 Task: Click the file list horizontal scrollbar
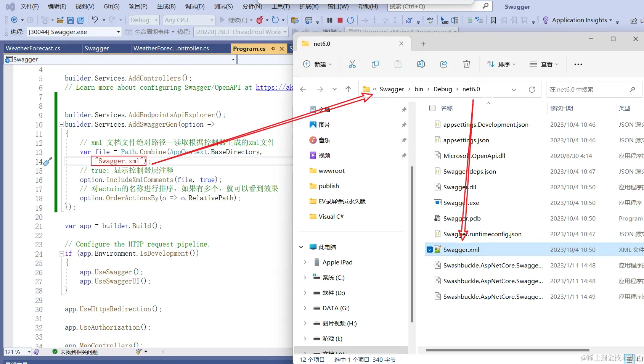pyautogui.click(x=507, y=350)
